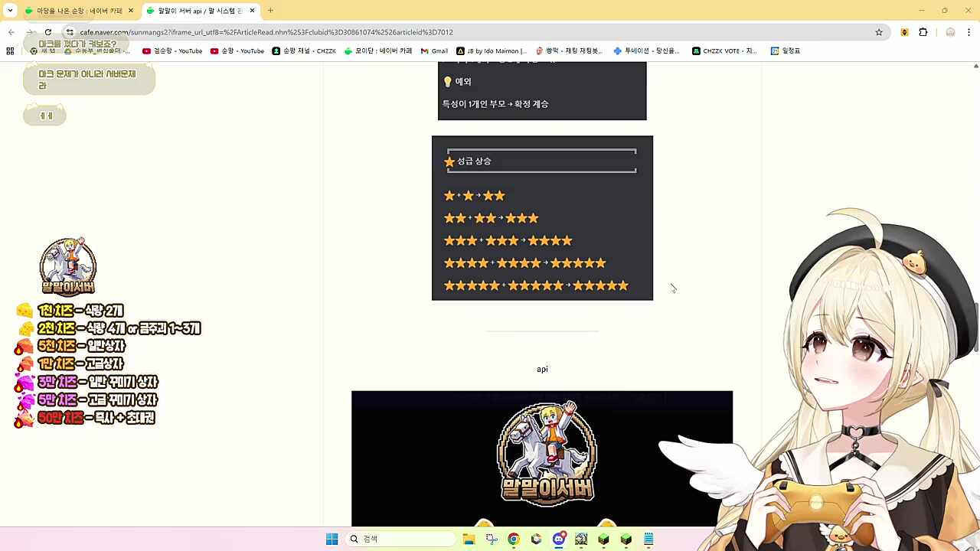This screenshot has width=980, height=551.
Task: Open the 순망 - YouTube bookmark
Action: point(237,51)
